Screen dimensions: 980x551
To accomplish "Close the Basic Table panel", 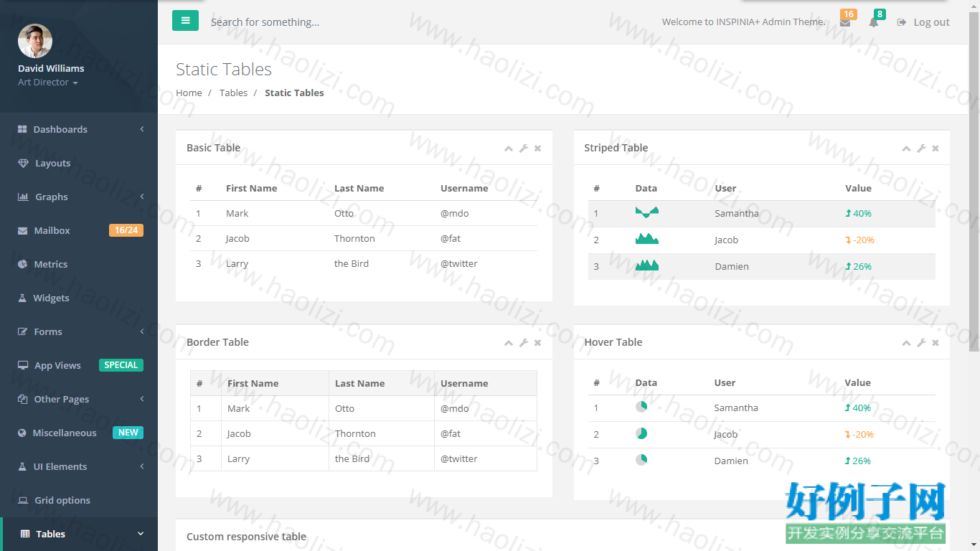I will pos(537,149).
